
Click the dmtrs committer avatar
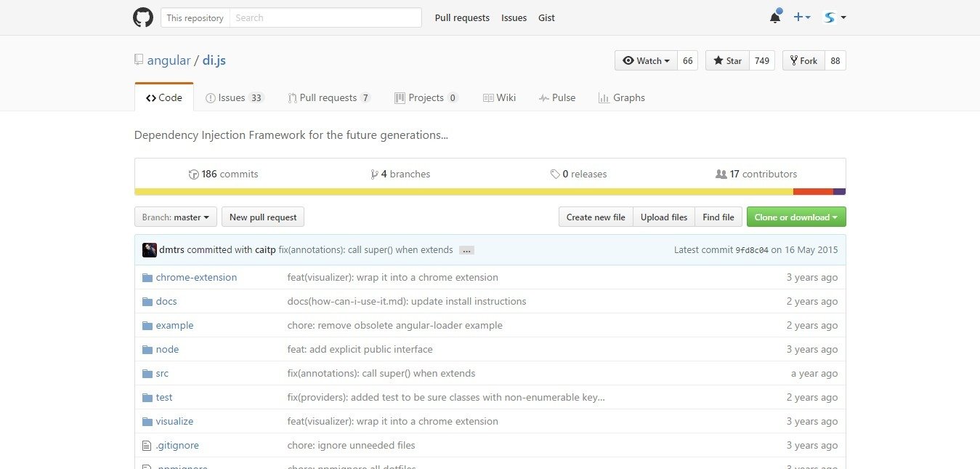pos(150,250)
